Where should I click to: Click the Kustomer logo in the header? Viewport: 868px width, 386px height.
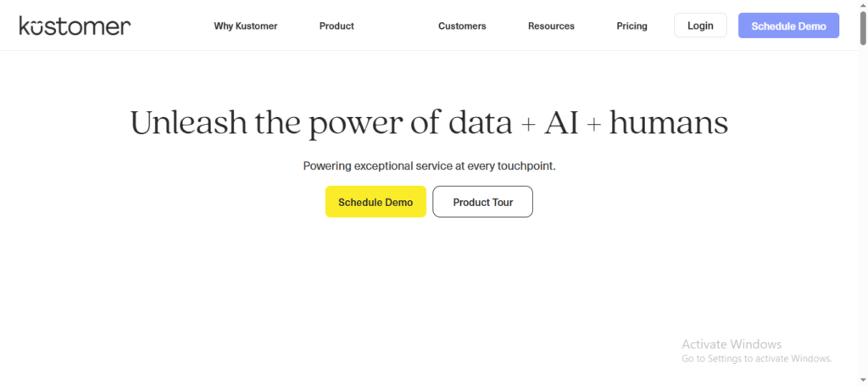(75, 25)
